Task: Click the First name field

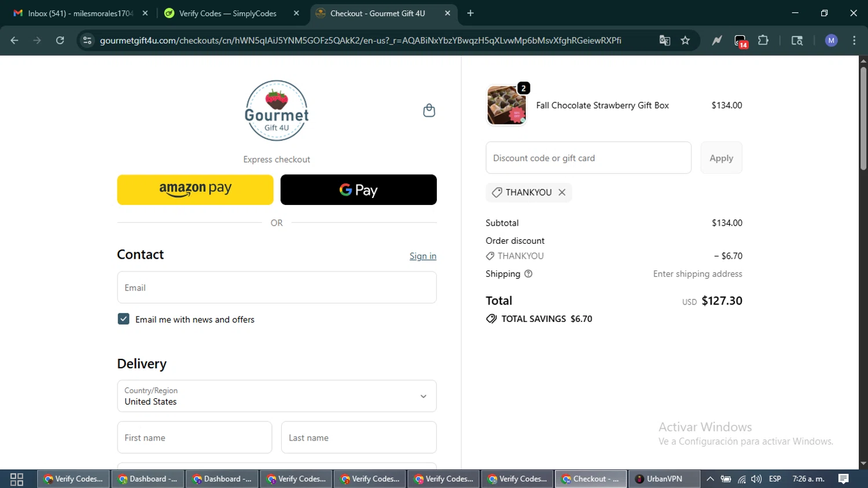Action: [x=194, y=438]
